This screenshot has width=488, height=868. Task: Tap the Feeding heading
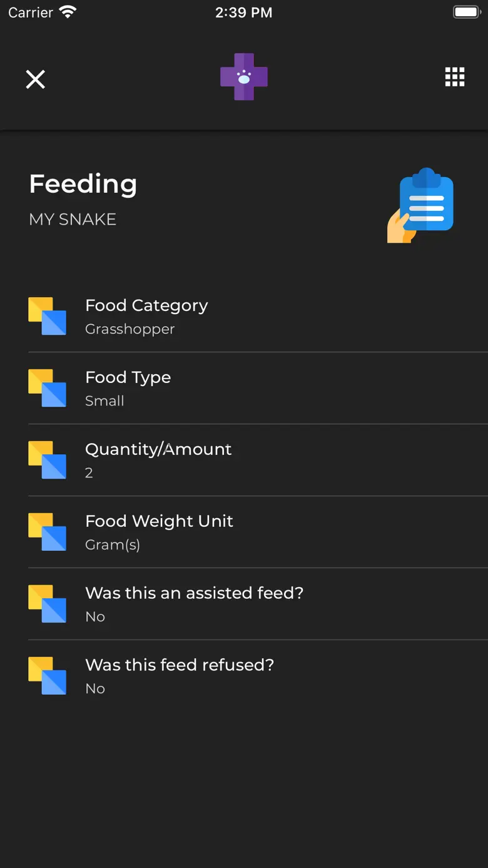point(83,184)
